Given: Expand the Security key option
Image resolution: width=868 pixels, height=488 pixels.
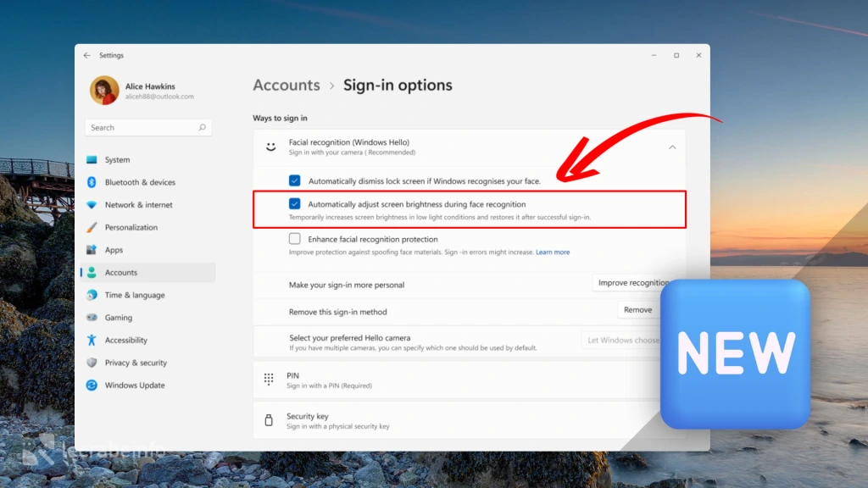Looking at the screenshot, I should [457, 420].
